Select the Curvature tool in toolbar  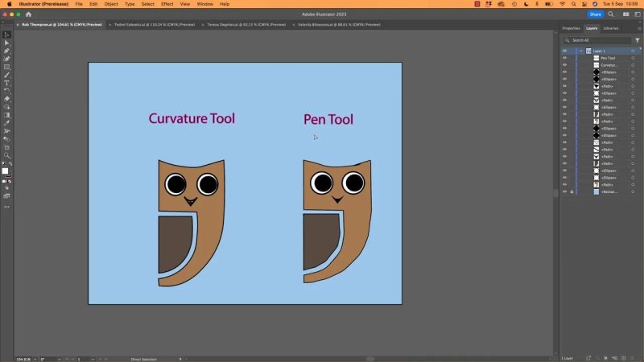(6, 59)
